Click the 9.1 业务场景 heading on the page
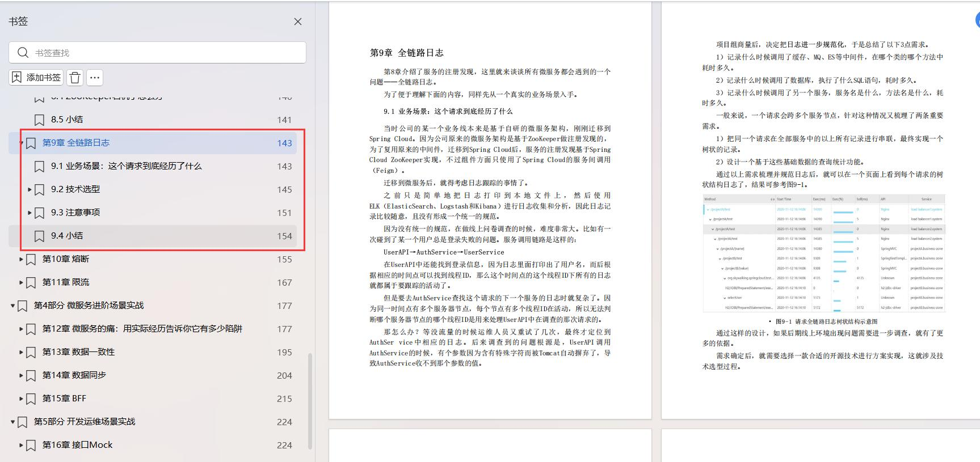Viewport: 980px width, 462px height. pos(448,112)
